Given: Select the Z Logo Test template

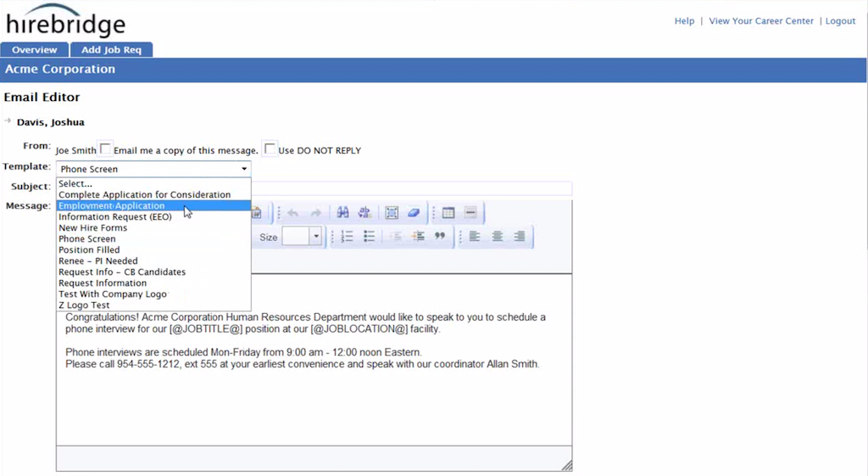Looking at the screenshot, I should [x=153, y=305].
